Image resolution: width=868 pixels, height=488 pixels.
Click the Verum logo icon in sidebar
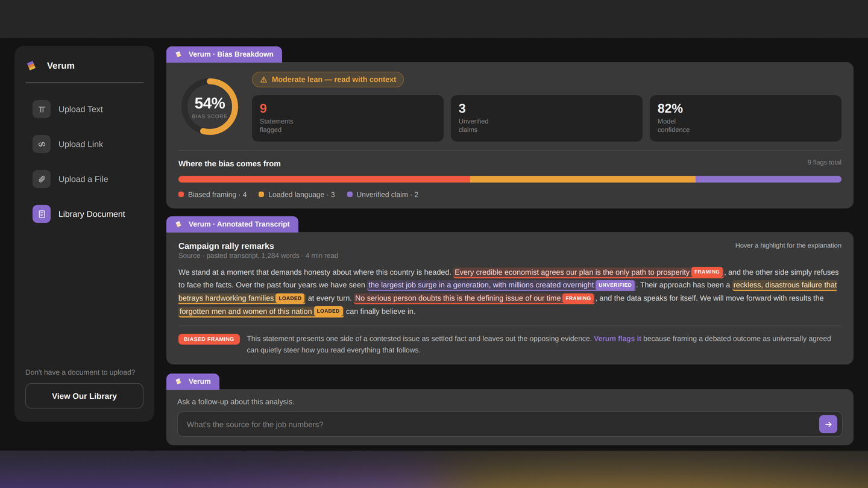click(x=31, y=66)
